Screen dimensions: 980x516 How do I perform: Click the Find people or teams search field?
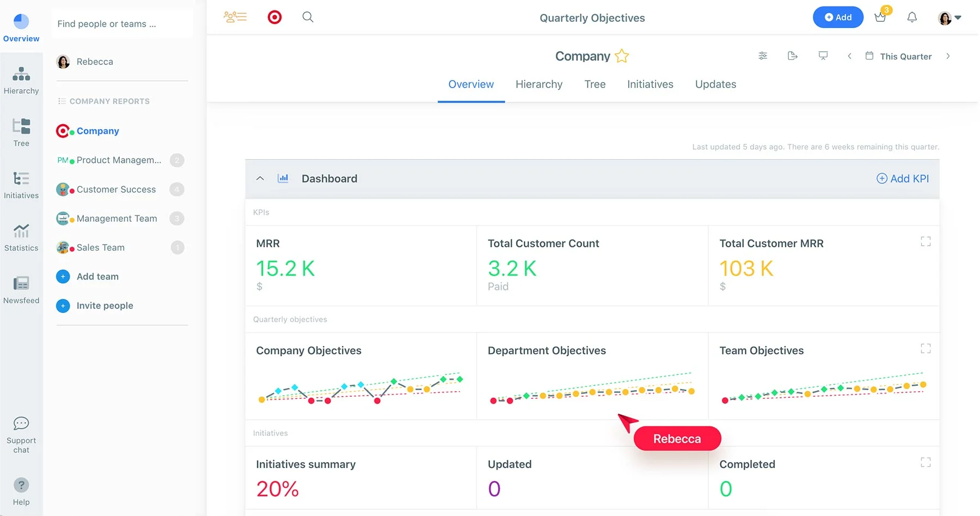pyautogui.click(x=121, y=23)
